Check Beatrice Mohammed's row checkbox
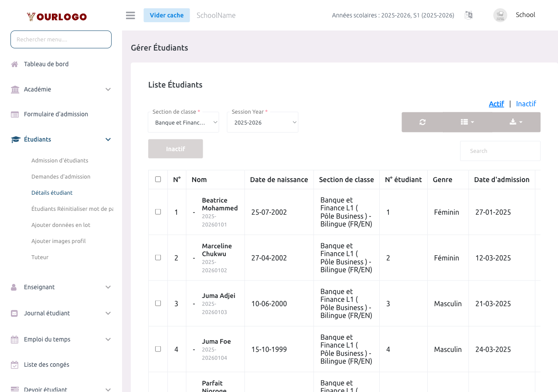The width and height of the screenshot is (558, 392). (x=158, y=212)
